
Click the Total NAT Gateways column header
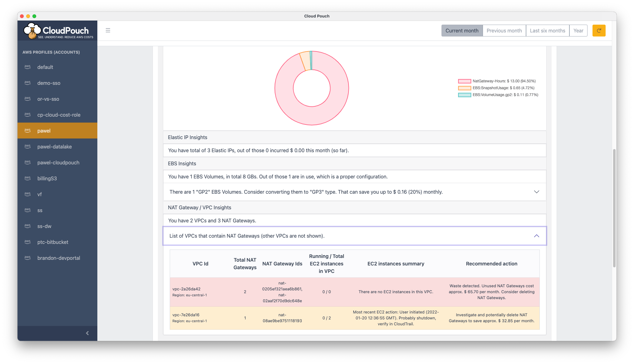245,264
